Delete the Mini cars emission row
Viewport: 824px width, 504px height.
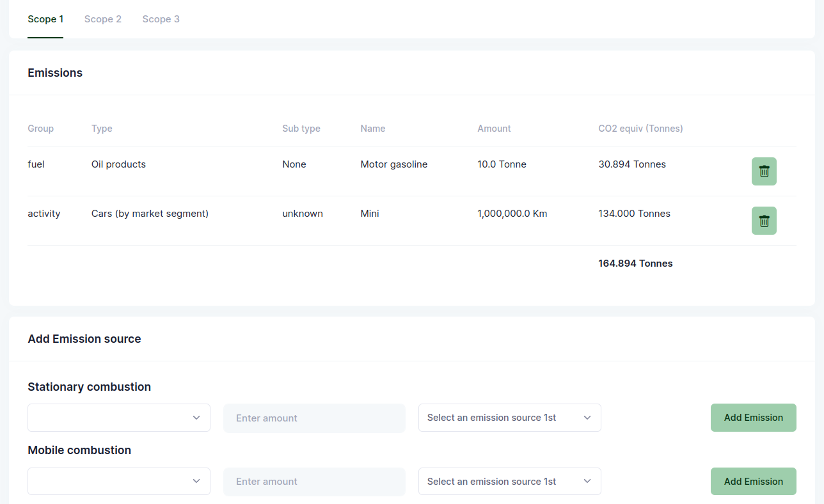coord(763,221)
